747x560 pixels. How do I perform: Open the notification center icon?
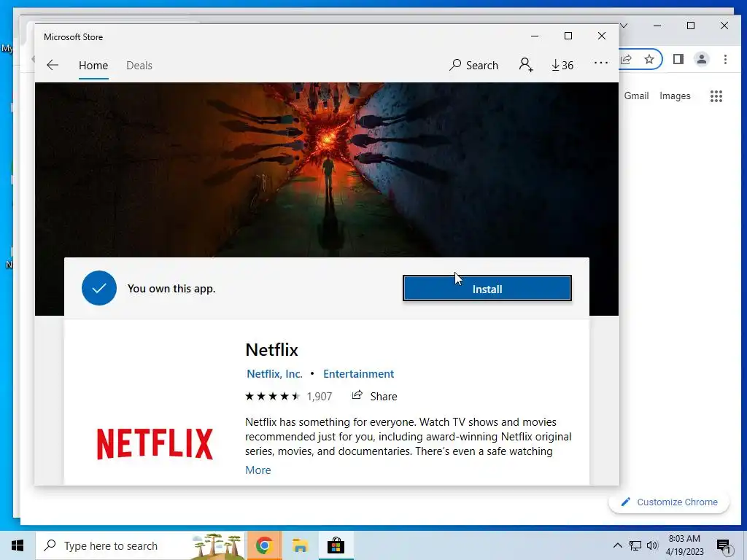pos(724,546)
